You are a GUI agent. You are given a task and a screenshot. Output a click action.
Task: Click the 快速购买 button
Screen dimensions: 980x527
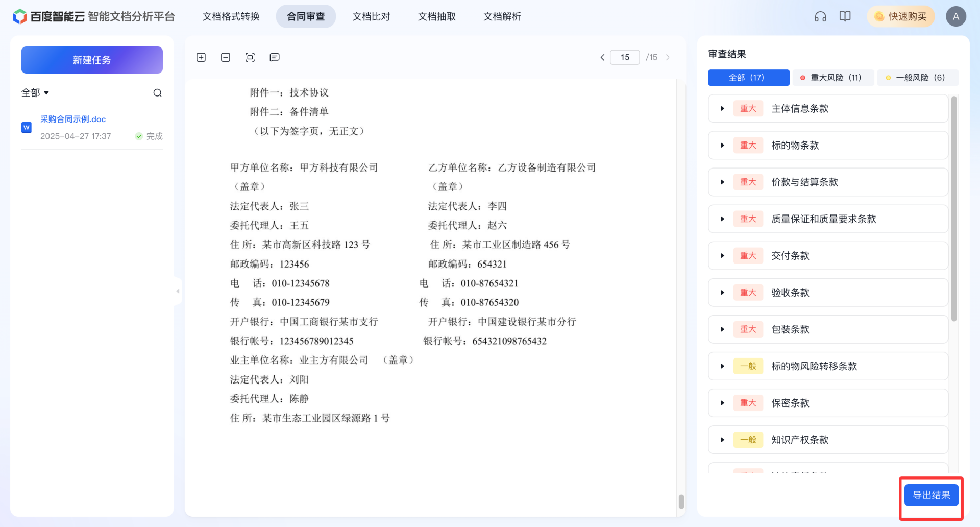901,16
